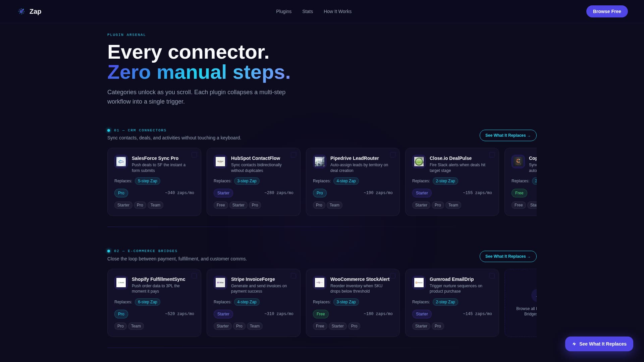
Task: Open the HubSpot ContactFlow plugin icon
Action: (220, 162)
